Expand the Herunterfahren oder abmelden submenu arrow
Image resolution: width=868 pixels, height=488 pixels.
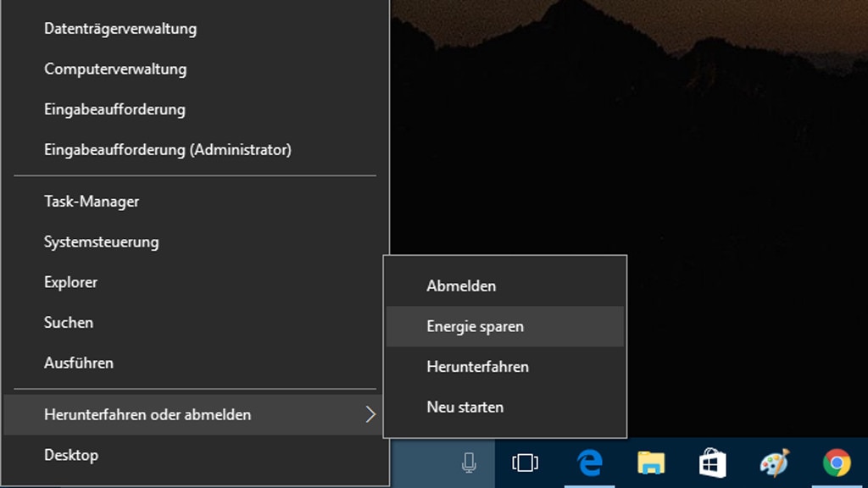[x=370, y=414]
